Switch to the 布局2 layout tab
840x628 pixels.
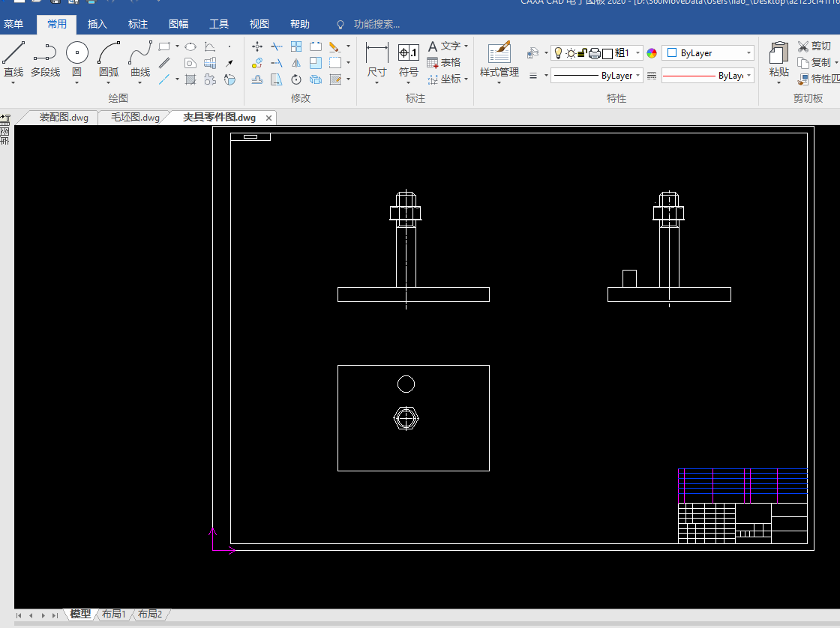(x=150, y=614)
